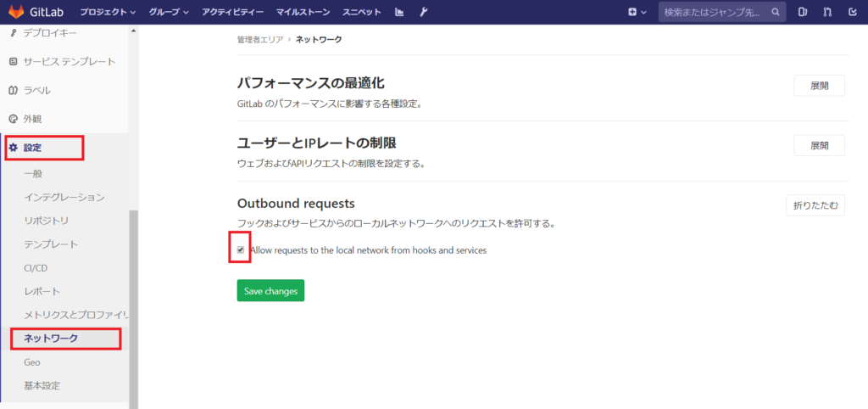The image size is (868, 409).
Task: Open テンプレート settings in sidebar
Action: pos(51,244)
